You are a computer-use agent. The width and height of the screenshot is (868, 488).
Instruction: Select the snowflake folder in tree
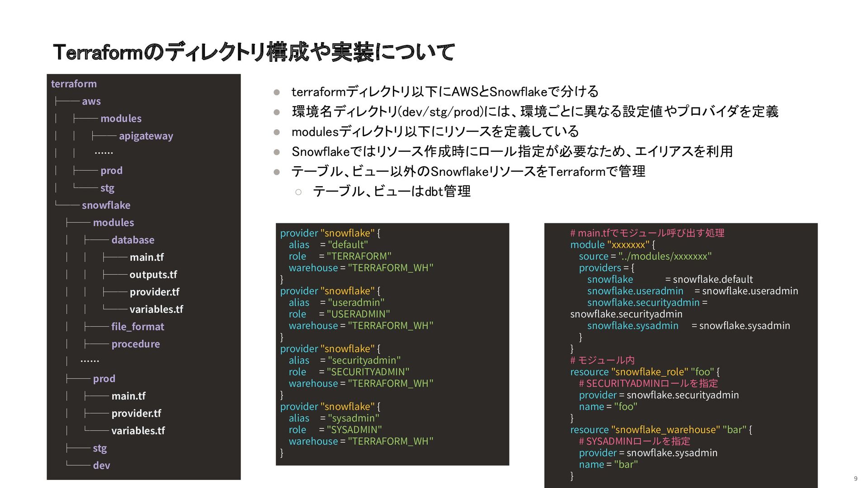[106, 205]
